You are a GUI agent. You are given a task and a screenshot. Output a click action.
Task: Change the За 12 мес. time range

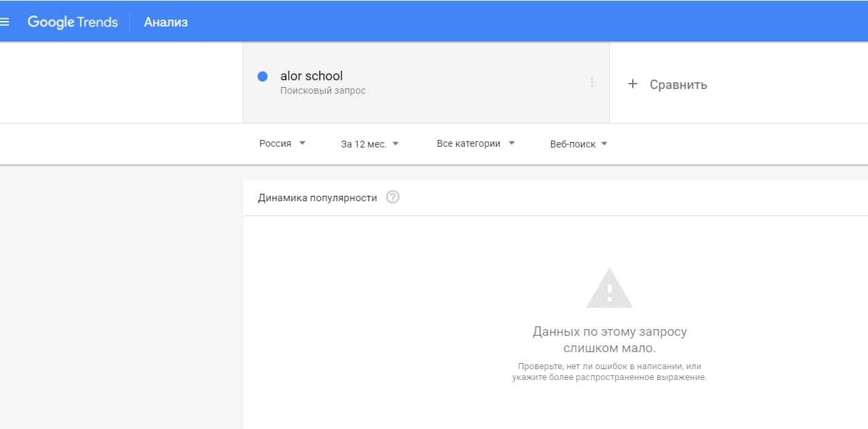coord(370,143)
